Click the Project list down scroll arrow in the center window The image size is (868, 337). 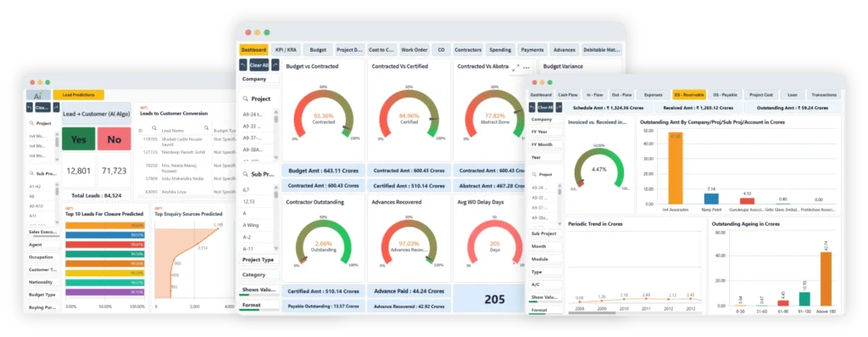pyautogui.click(x=276, y=157)
